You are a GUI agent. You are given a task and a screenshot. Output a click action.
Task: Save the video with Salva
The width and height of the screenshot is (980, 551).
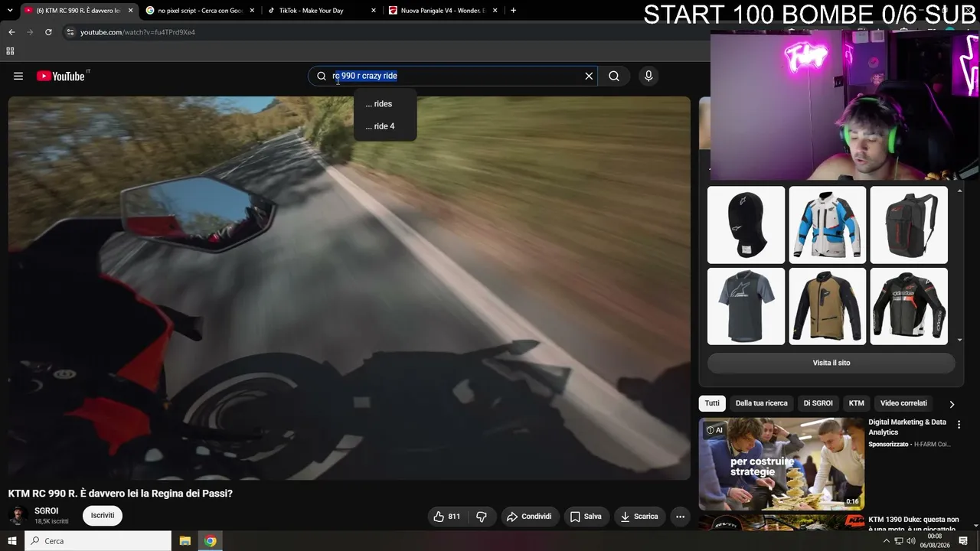pos(586,517)
